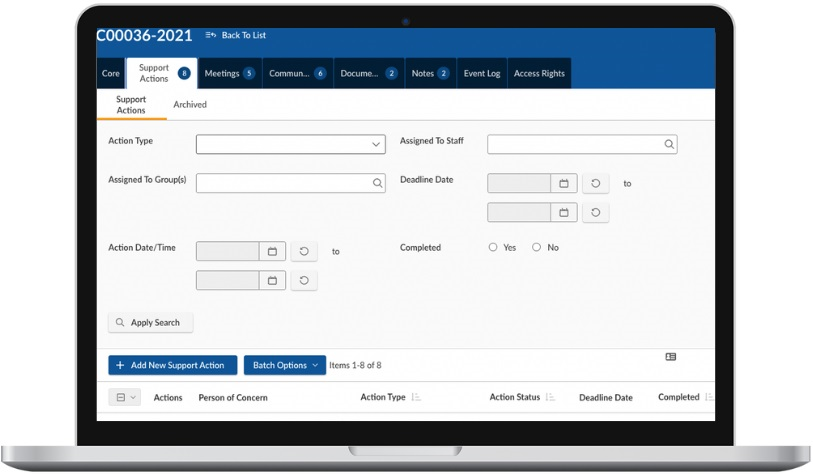Reset the first Action Date/Time field
813x474 pixels.
pyautogui.click(x=304, y=252)
